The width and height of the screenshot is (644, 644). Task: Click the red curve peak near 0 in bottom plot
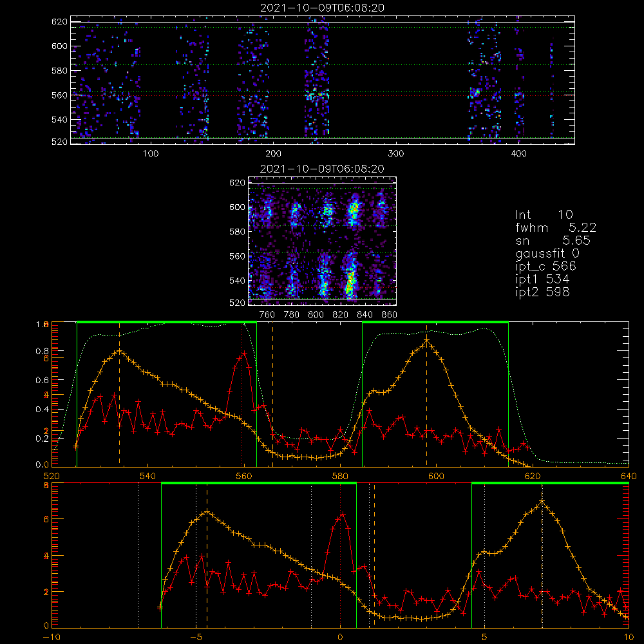pyautogui.click(x=343, y=514)
